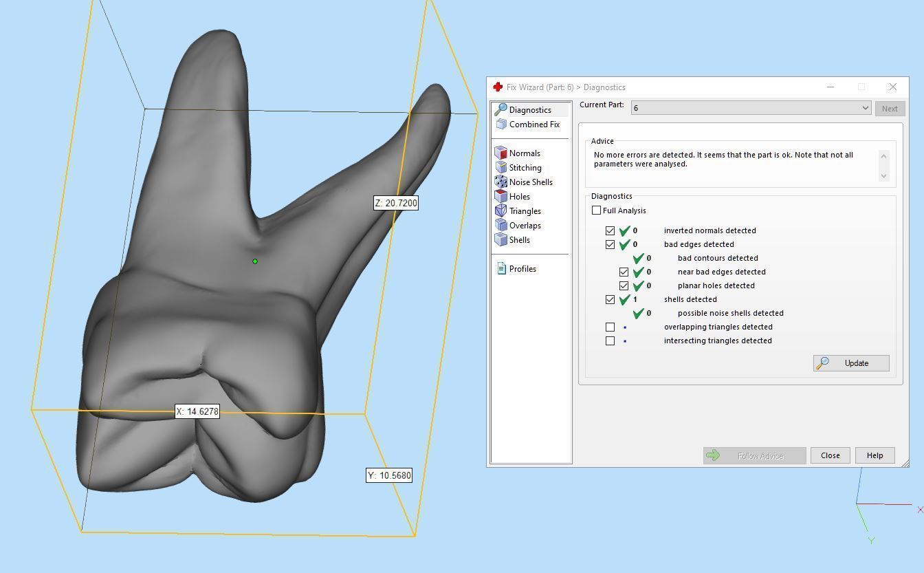Open the Stitching fix icon
924x573 pixels.
coord(501,168)
